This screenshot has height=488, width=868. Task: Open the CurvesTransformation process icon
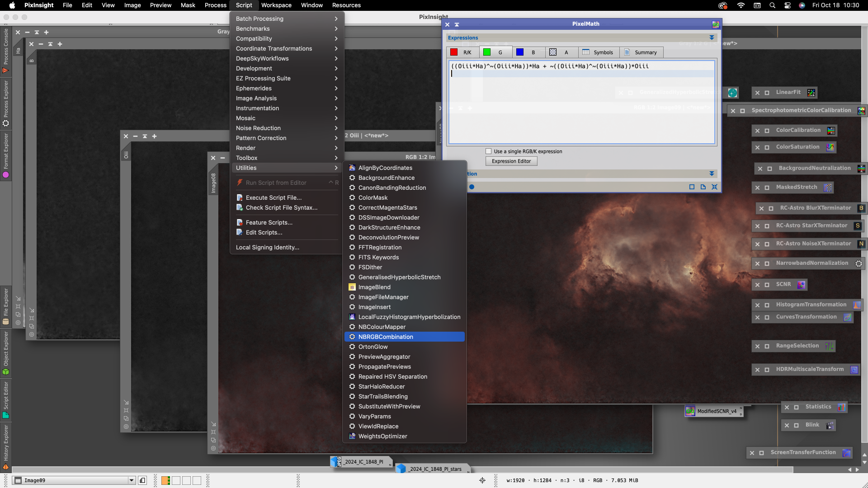tap(848, 317)
